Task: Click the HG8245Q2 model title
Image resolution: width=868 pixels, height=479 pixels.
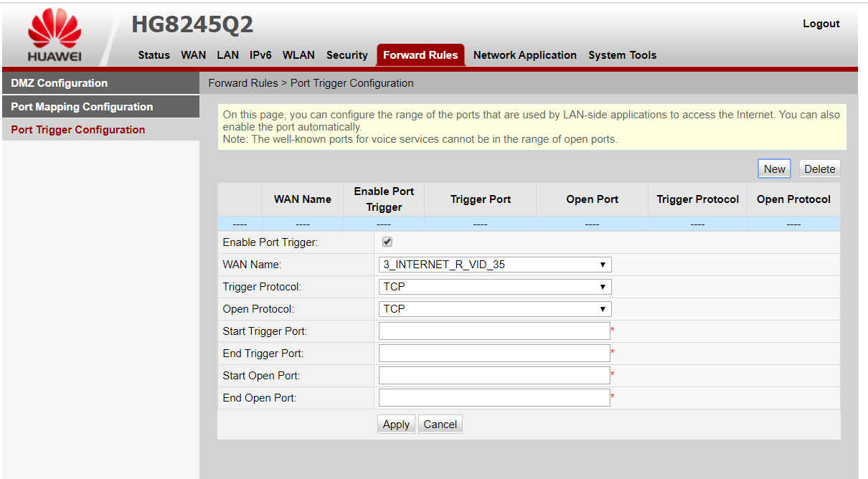Action: tap(192, 25)
